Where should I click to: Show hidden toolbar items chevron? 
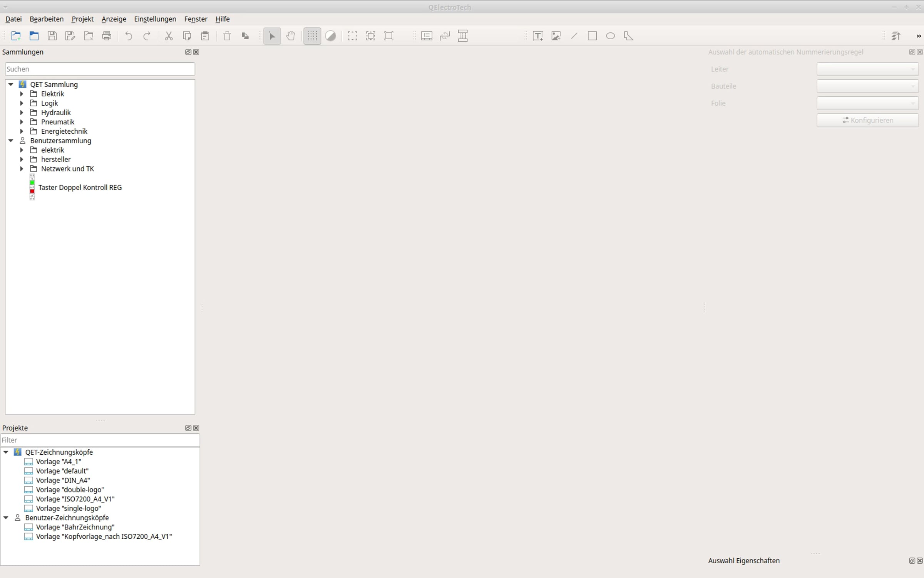(919, 36)
